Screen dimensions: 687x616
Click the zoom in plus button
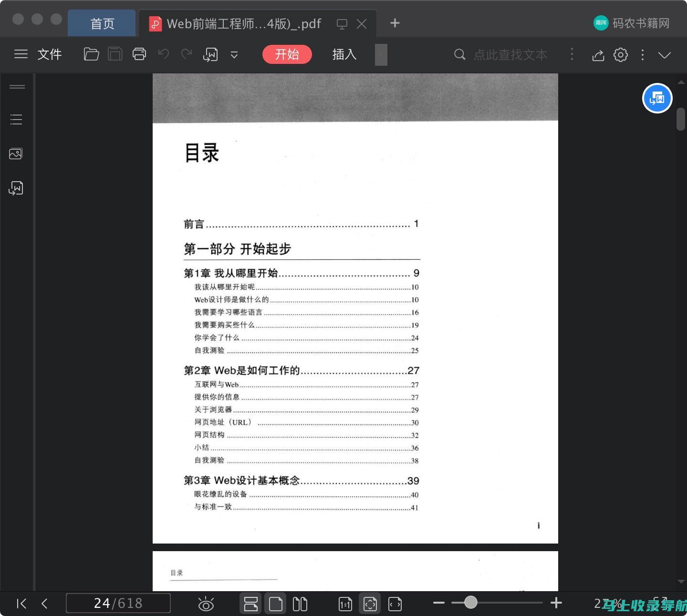click(x=556, y=603)
